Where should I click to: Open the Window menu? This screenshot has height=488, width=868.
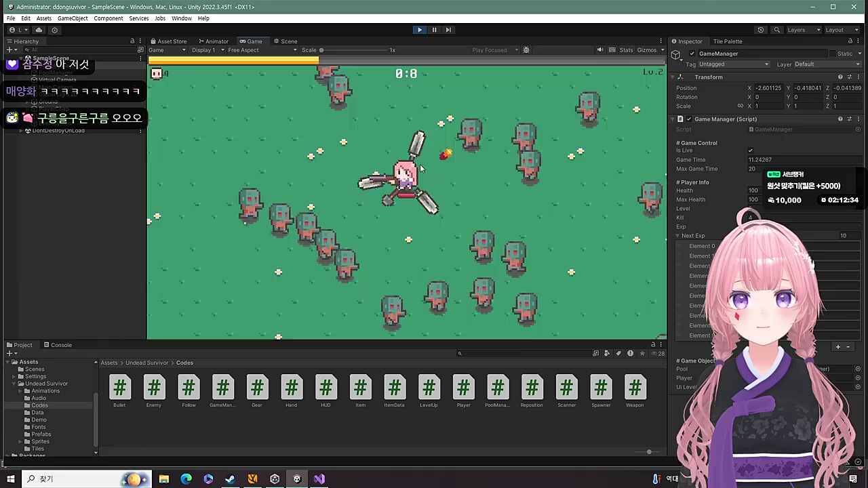pyautogui.click(x=181, y=18)
